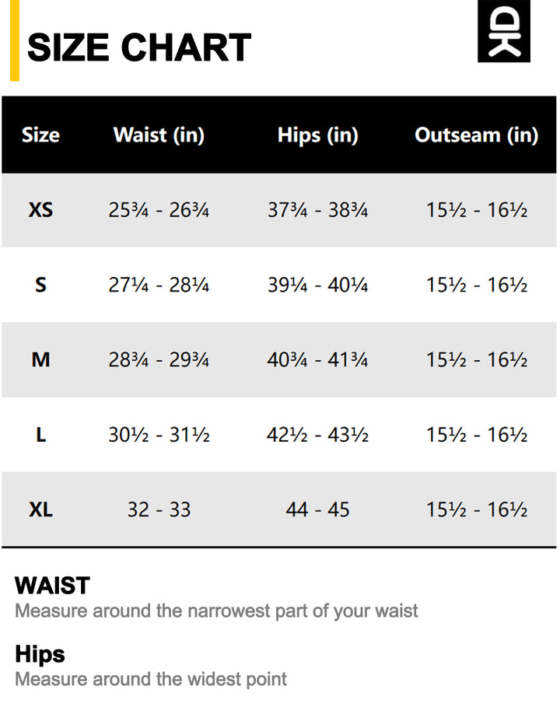Image resolution: width=560 pixels, height=728 pixels.
Task: Select the M size row label
Action: pos(40,360)
